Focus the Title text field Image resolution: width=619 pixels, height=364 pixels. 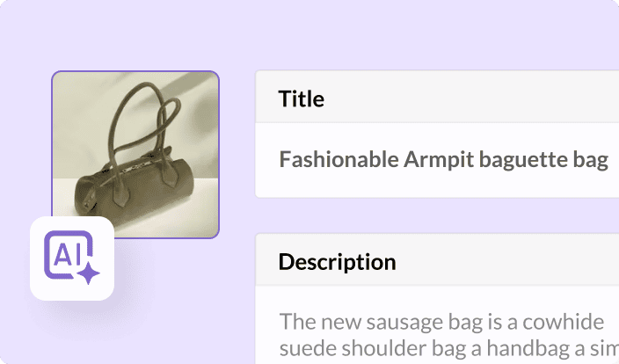pos(437,160)
